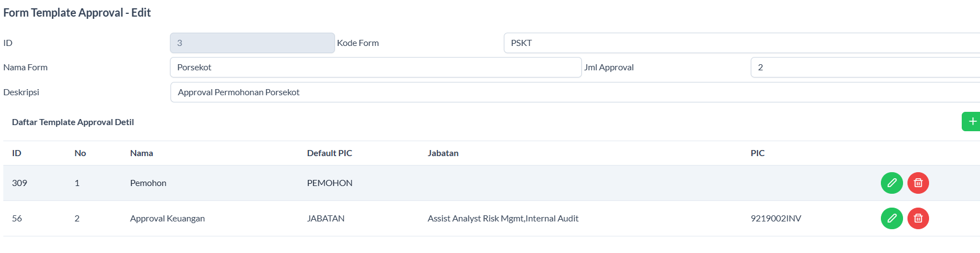Image resolution: width=980 pixels, height=253 pixels.
Task: Click the 9219002INV PIC cell
Action: 776,219
